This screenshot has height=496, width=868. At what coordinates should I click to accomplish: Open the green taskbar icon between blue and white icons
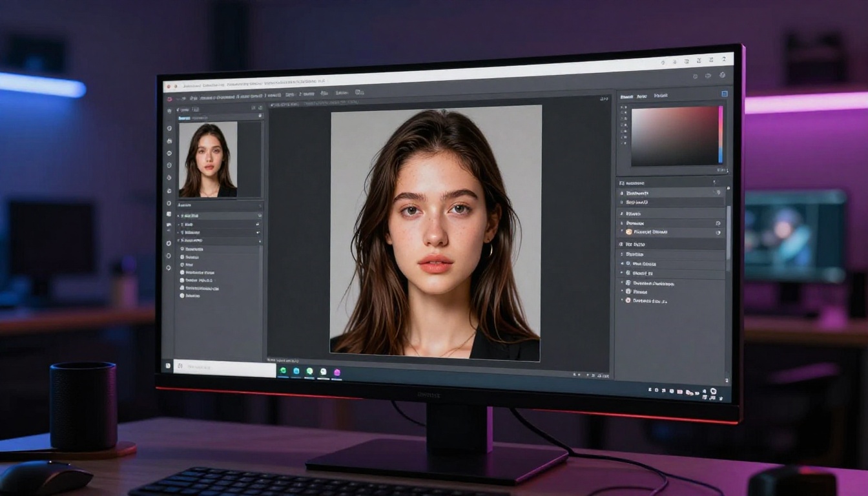[x=309, y=371]
